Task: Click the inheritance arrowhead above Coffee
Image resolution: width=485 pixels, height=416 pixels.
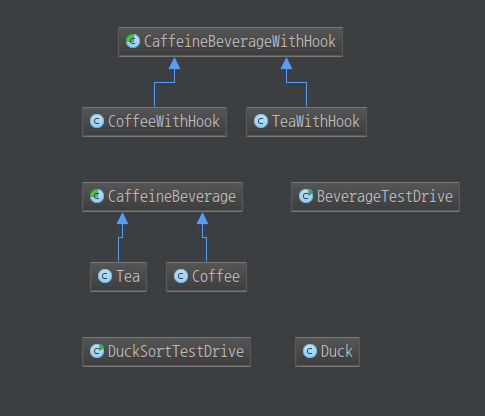Action: tap(202, 219)
